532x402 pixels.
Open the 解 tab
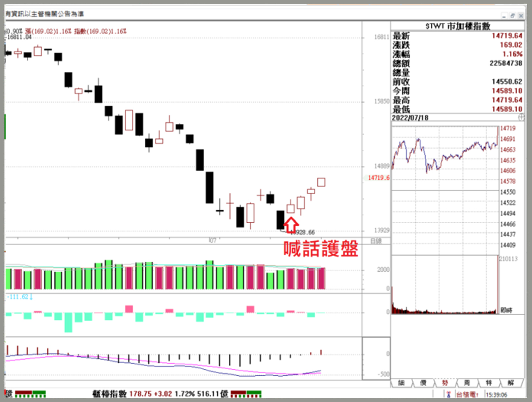[x=511, y=383]
